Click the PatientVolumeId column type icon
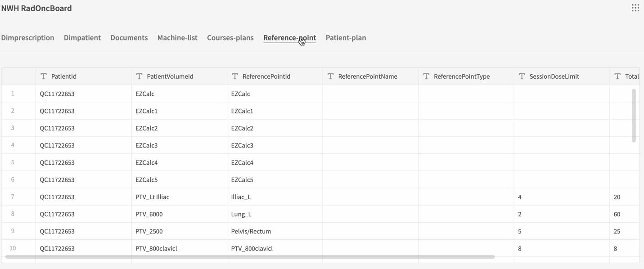 point(140,76)
